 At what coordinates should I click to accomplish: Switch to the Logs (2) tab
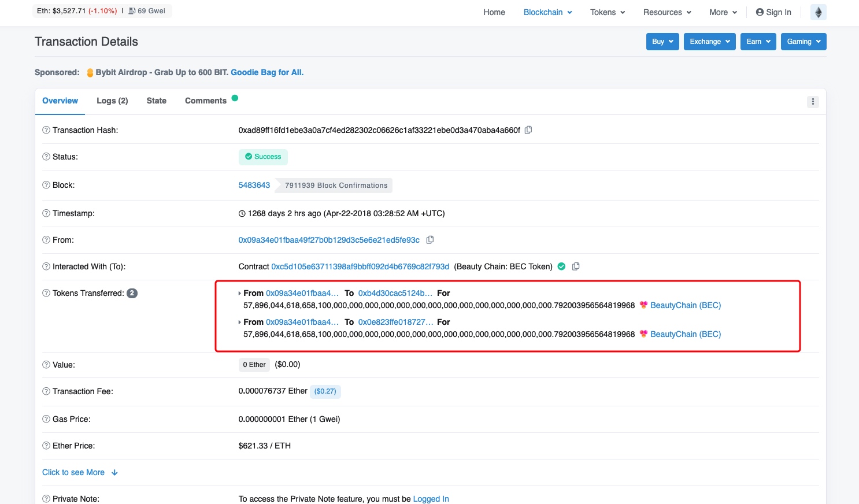point(112,101)
